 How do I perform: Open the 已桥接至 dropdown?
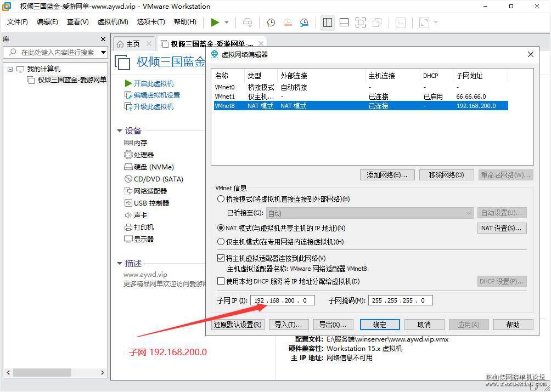(x=370, y=213)
